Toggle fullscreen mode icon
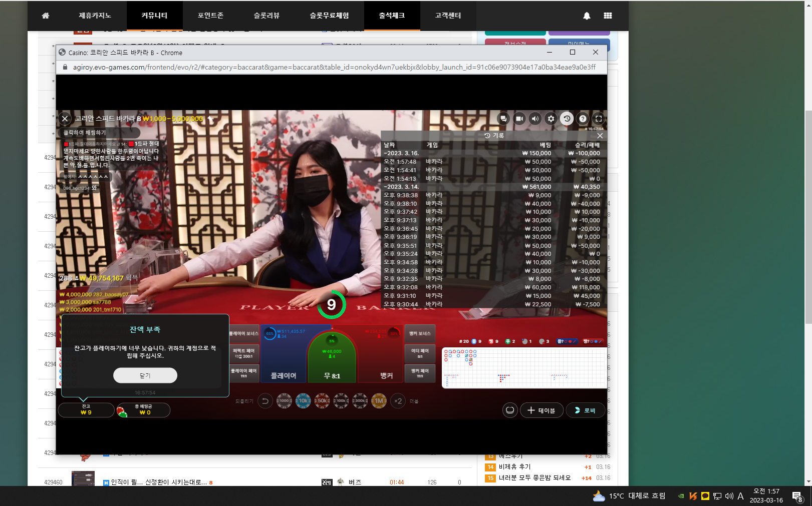The width and height of the screenshot is (812, 506). point(599,119)
